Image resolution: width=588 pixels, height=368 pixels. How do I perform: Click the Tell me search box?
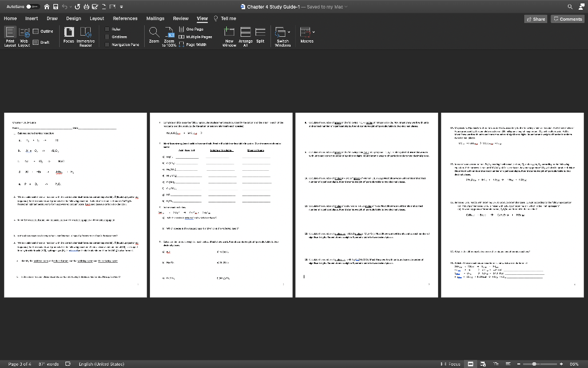225,18
